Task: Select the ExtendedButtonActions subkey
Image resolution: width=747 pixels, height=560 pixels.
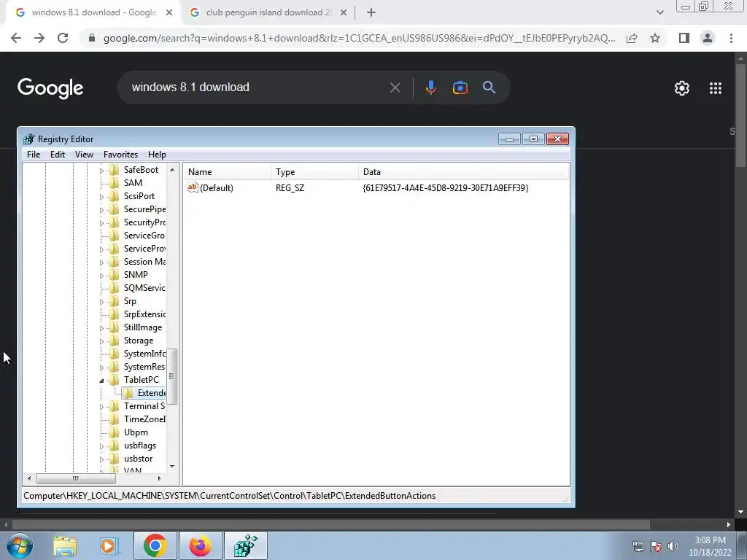Action: point(152,393)
